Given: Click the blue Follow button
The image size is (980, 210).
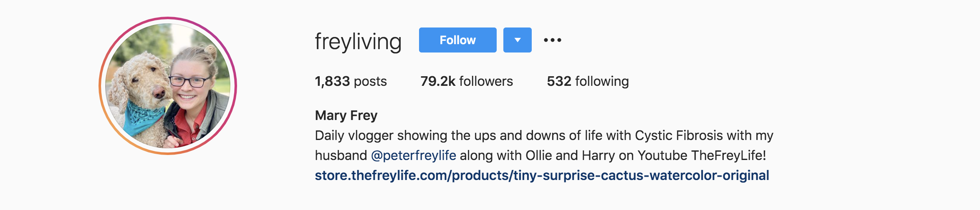Looking at the screenshot, I should 457,40.
